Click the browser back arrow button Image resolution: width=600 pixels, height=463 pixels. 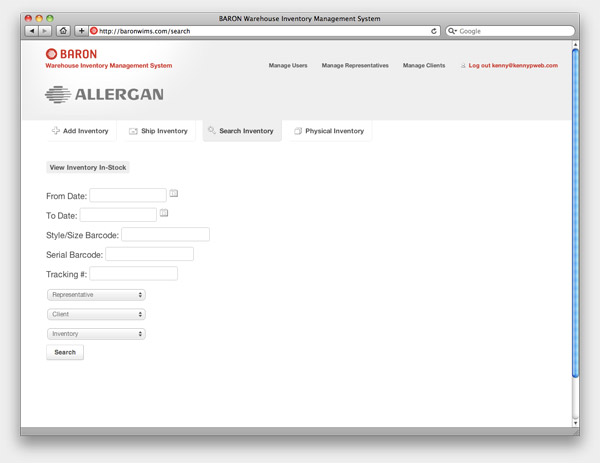pos(31,31)
